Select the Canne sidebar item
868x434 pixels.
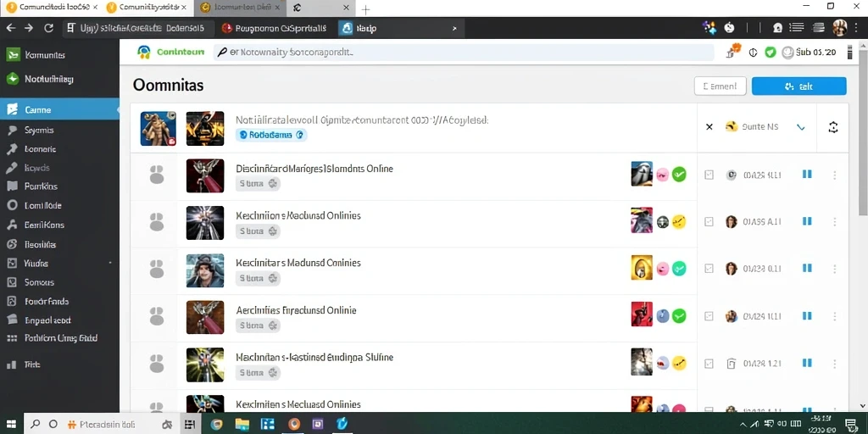coord(59,109)
